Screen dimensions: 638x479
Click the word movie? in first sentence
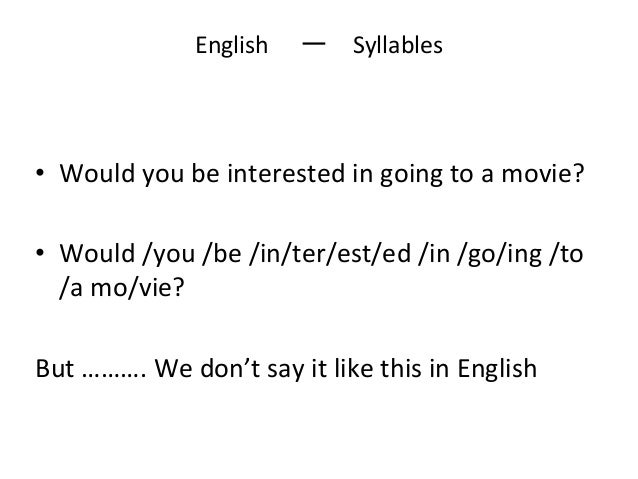pyautogui.click(x=543, y=173)
